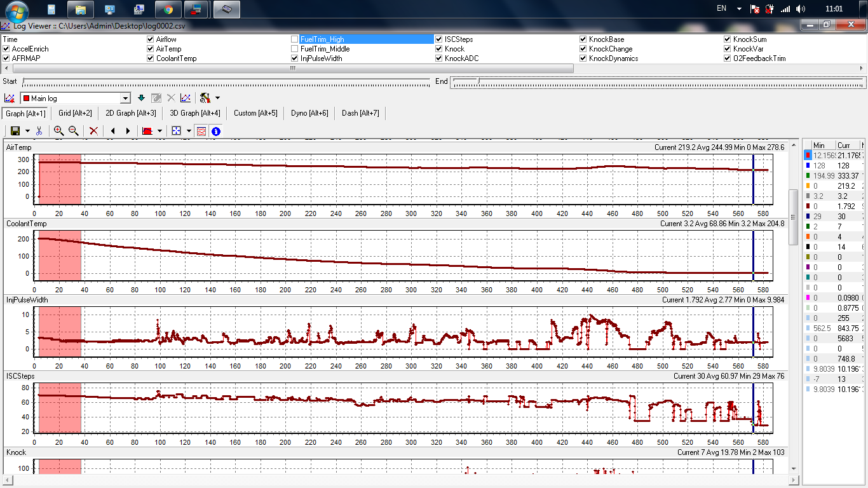Open Chrome from the taskbar
Image resolution: width=868 pixels, height=488 pixels.
coord(168,10)
